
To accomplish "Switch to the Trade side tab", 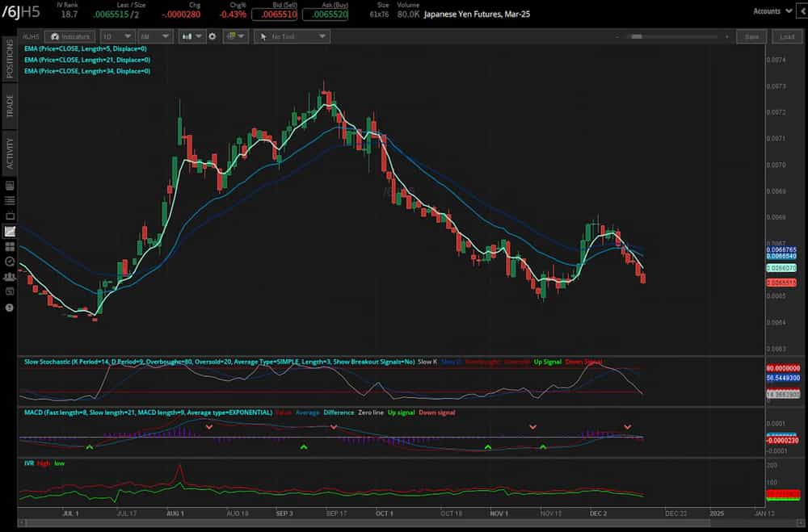I will (x=10, y=106).
